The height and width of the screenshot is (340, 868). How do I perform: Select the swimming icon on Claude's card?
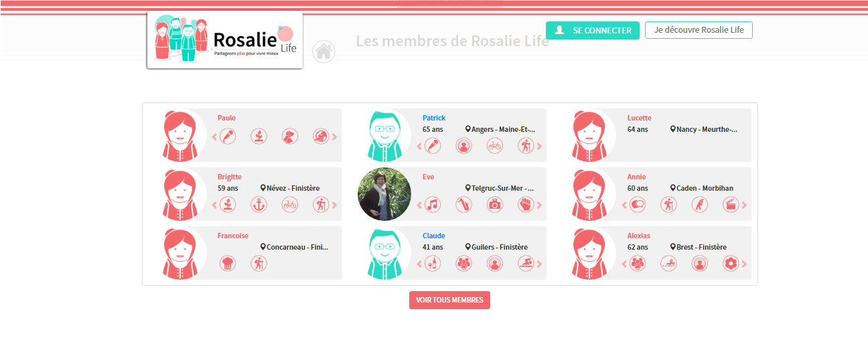pyautogui.click(x=525, y=264)
